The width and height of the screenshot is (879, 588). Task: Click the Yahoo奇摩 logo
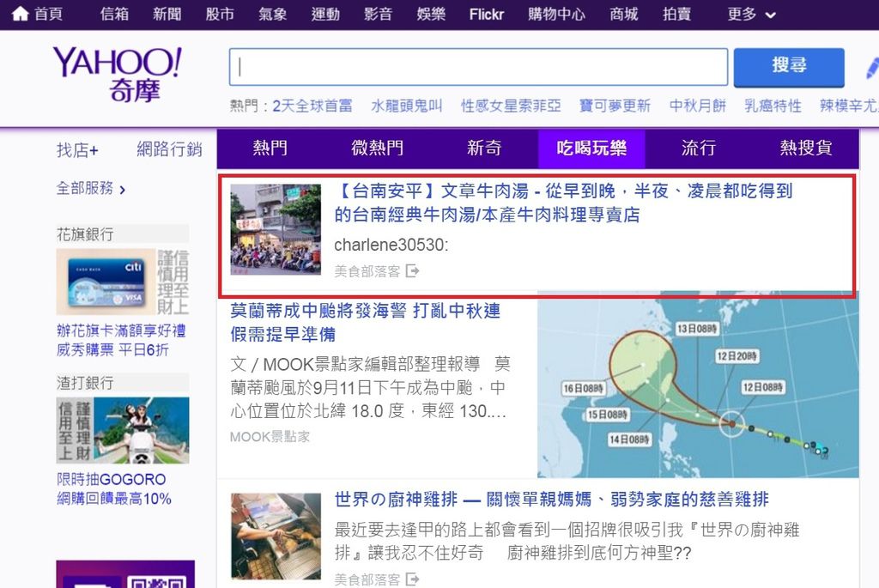tap(118, 75)
